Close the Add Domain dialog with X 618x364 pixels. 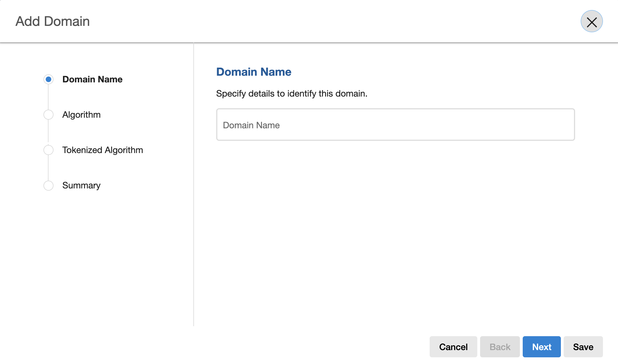pyautogui.click(x=592, y=21)
